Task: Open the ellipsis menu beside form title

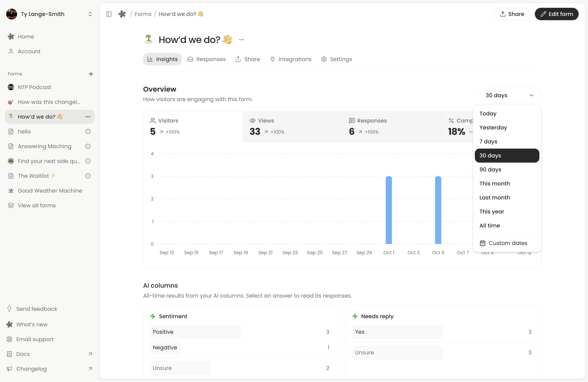Action: tap(242, 39)
